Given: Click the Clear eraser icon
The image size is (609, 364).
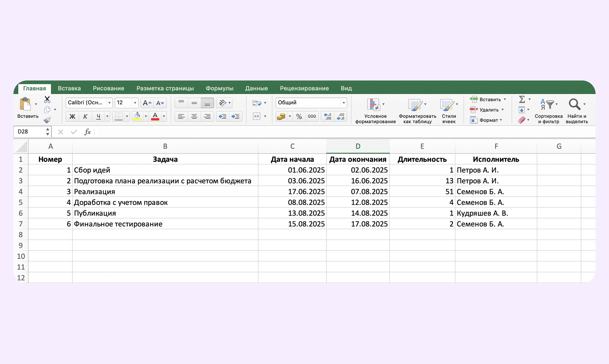Looking at the screenshot, I should (522, 120).
